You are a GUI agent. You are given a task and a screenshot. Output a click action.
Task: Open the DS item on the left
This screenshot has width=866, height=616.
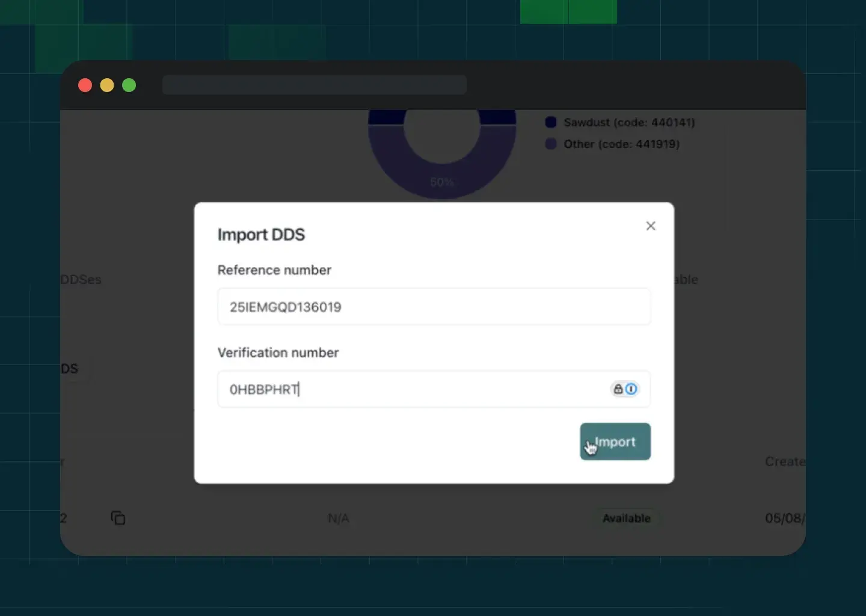70,368
